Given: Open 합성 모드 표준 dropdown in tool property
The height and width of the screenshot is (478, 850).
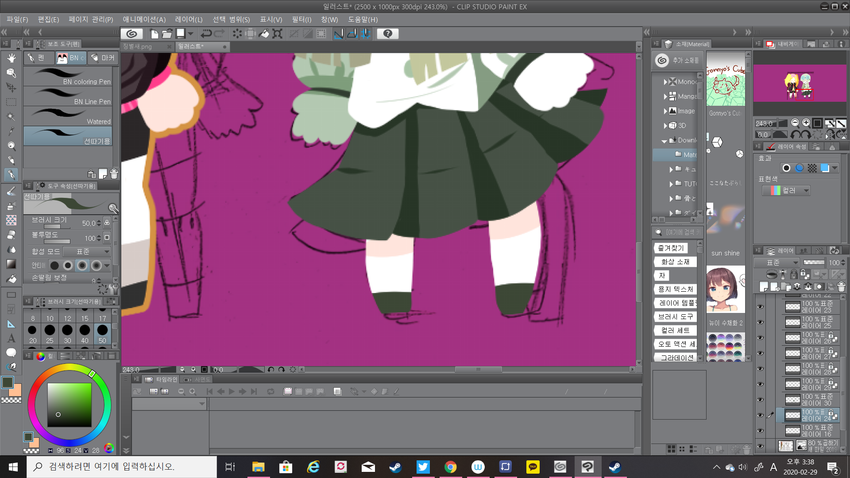Looking at the screenshot, I should [x=87, y=251].
